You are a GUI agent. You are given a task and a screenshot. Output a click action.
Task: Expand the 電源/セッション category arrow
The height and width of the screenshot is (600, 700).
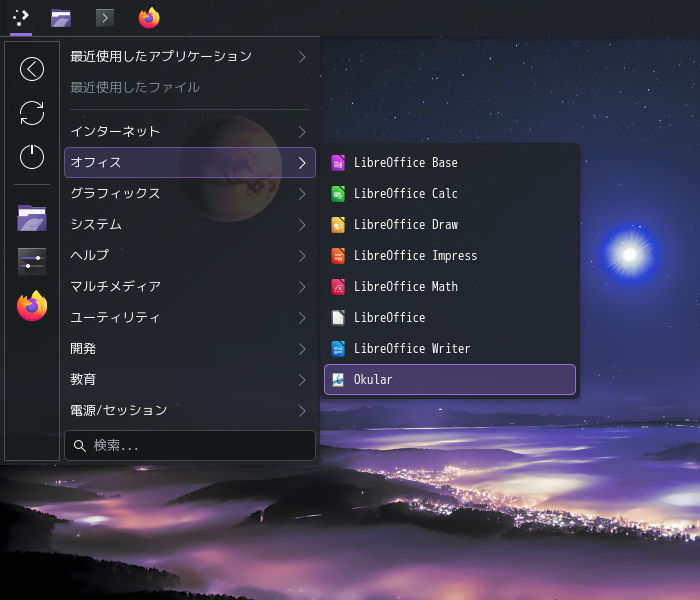[x=302, y=411]
